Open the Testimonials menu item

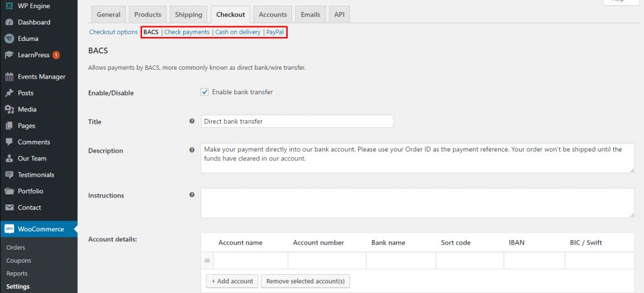click(38, 175)
